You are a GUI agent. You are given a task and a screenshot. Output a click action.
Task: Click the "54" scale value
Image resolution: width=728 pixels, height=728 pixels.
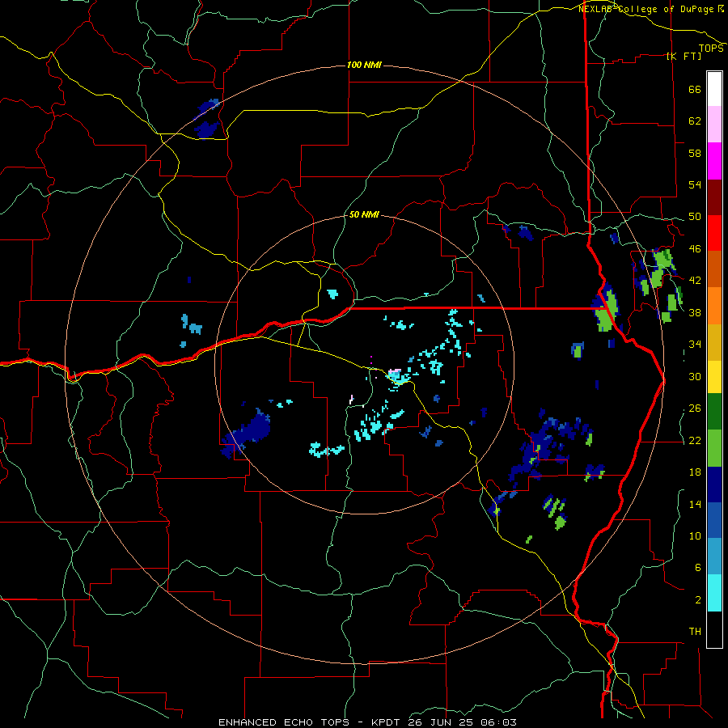[x=695, y=184]
